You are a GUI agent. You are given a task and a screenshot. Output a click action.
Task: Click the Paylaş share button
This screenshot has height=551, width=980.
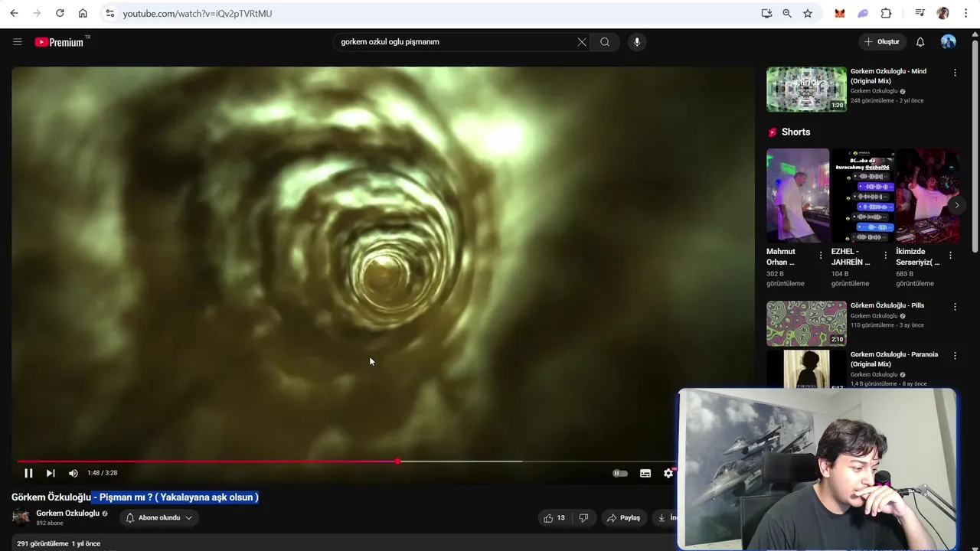coord(623,518)
